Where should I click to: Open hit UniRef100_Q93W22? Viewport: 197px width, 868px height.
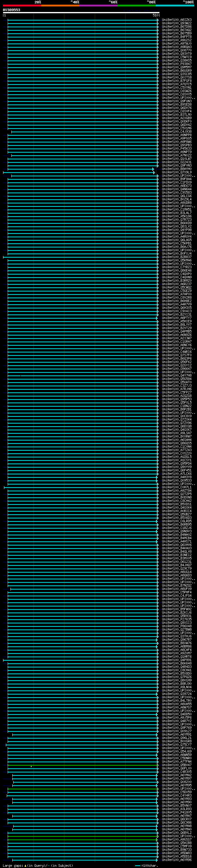pos(176,24)
